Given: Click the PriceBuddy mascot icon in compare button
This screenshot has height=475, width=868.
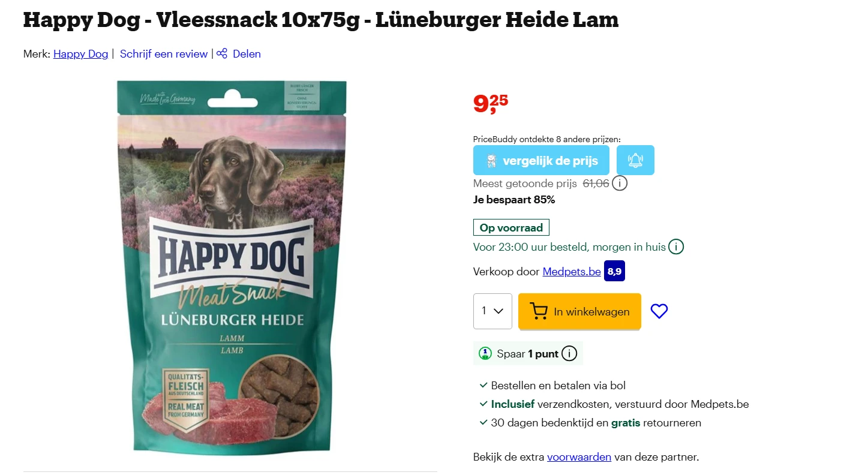Looking at the screenshot, I should click(x=491, y=161).
